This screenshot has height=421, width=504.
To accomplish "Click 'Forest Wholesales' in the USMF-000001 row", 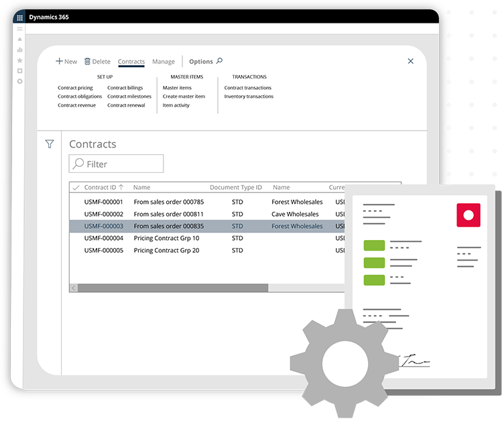I will click(297, 202).
